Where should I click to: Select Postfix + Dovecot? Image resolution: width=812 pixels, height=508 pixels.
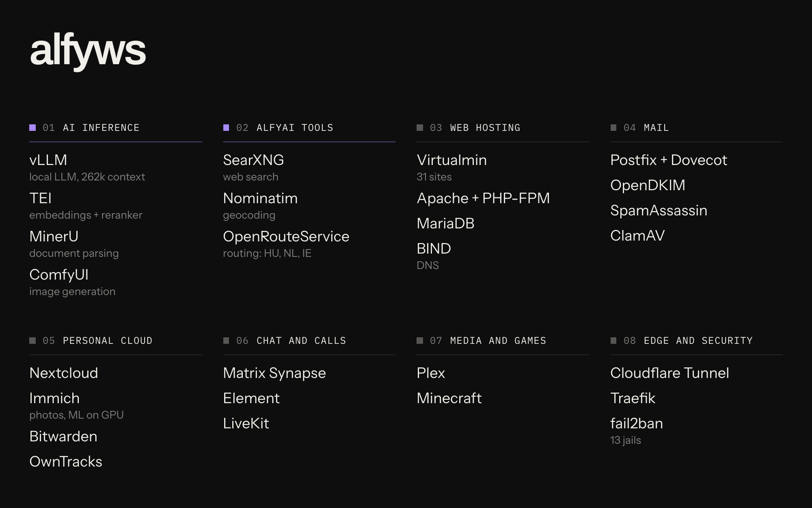[x=669, y=160]
